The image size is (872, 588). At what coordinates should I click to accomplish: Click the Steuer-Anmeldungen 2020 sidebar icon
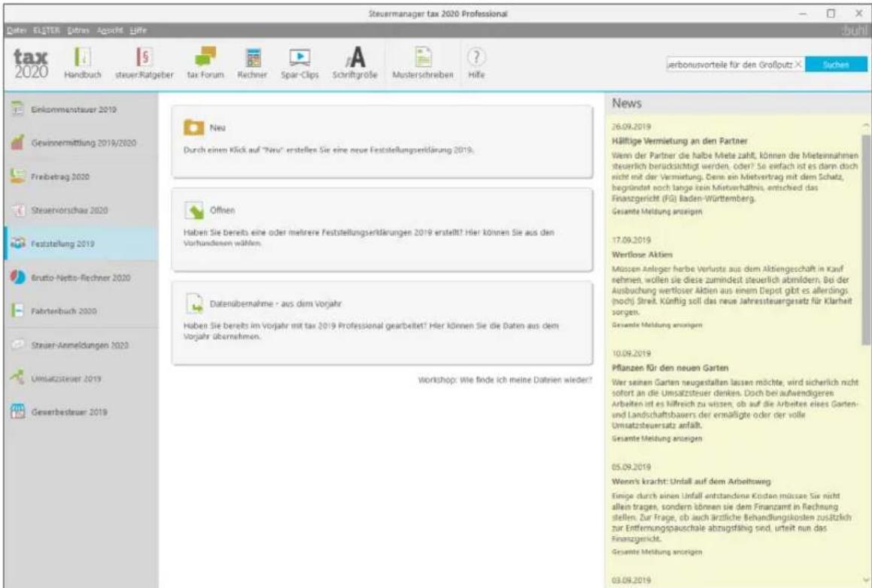tap(18, 344)
